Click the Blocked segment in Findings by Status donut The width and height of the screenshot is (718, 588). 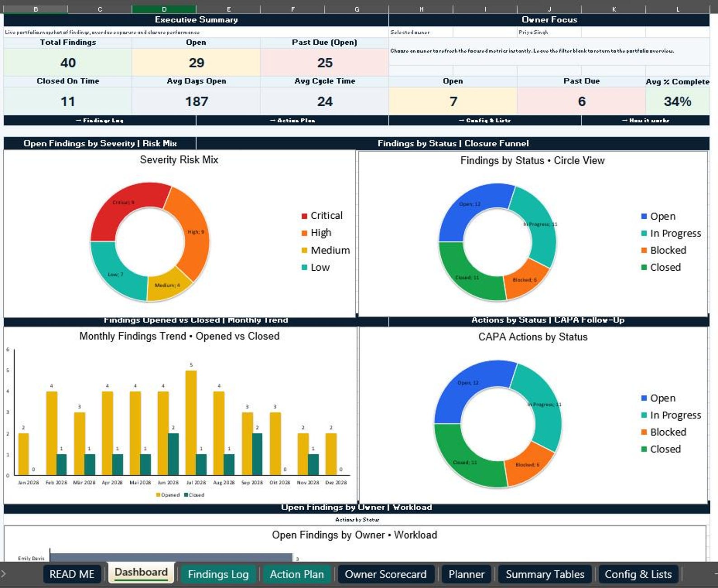pos(525,282)
